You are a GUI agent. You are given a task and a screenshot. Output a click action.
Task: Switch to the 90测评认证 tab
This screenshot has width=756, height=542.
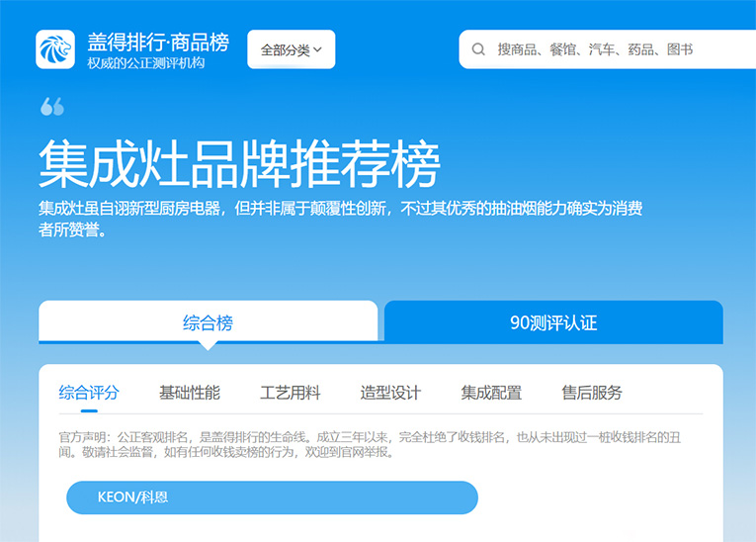[553, 322]
